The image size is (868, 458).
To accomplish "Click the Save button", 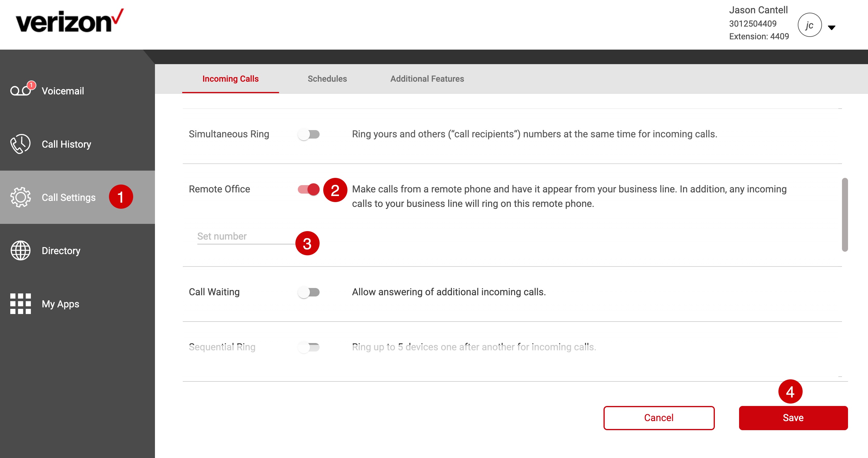I will (793, 418).
